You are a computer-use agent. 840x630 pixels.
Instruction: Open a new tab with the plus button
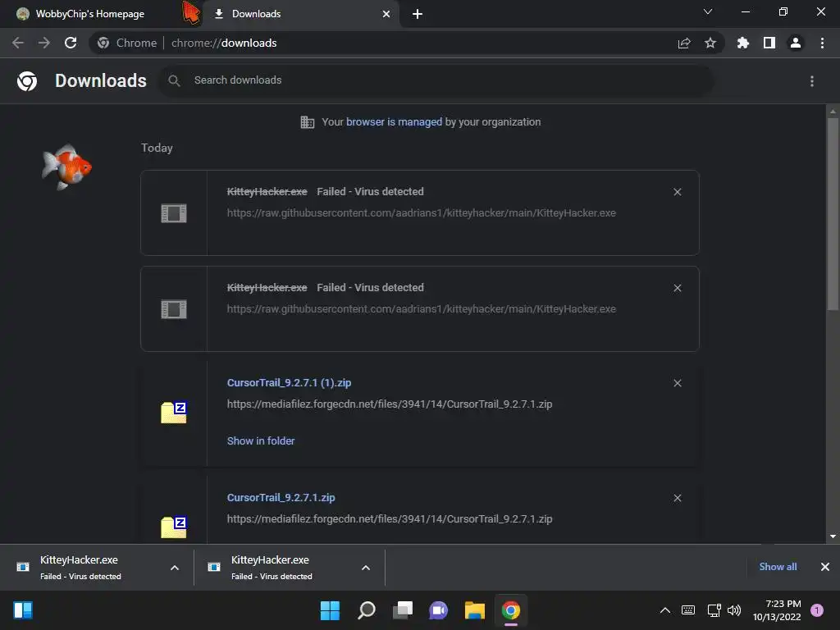[418, 14]
